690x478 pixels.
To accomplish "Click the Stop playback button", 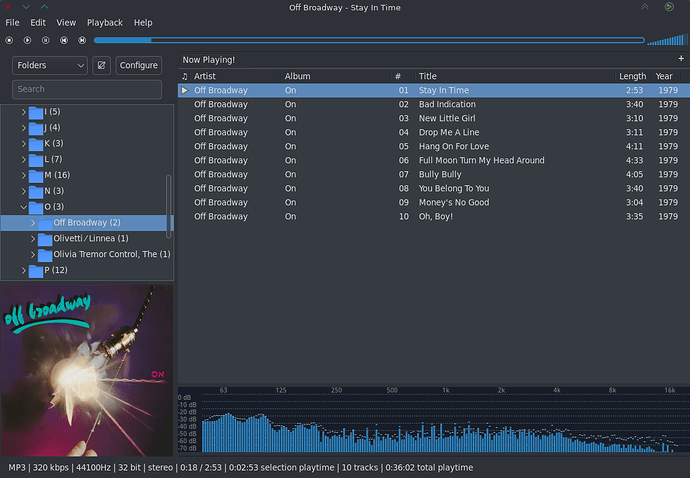I will (x=9, y=41).
